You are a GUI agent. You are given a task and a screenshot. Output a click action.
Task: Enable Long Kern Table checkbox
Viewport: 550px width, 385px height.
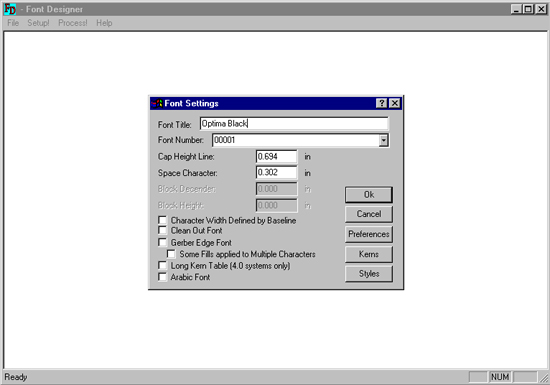point(162,265)
